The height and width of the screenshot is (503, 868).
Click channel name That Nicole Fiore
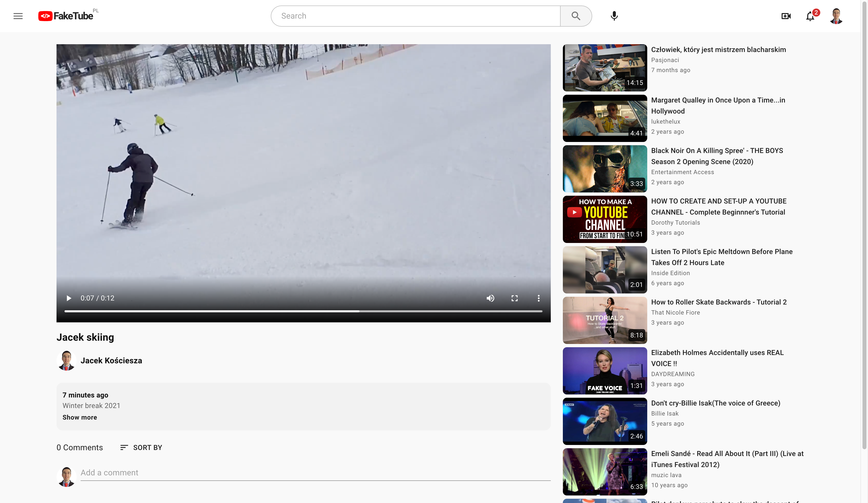(x=675, y=313)
